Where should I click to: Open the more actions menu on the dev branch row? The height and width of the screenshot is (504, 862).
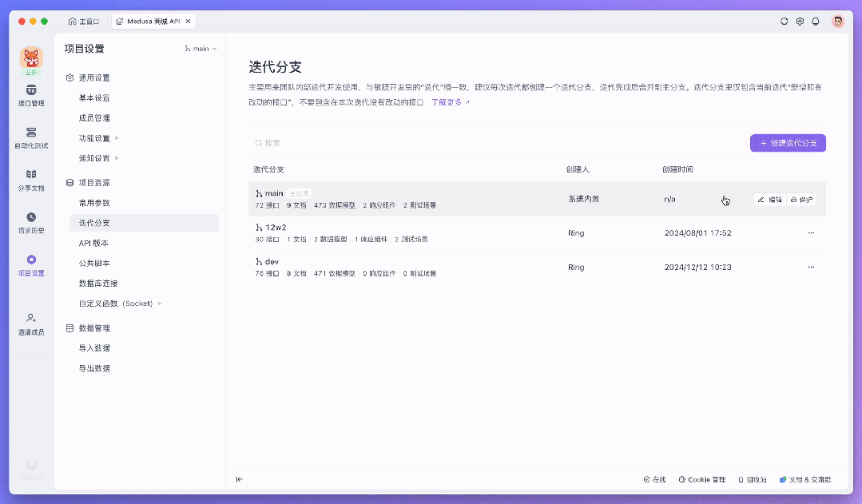click(811, 267)
